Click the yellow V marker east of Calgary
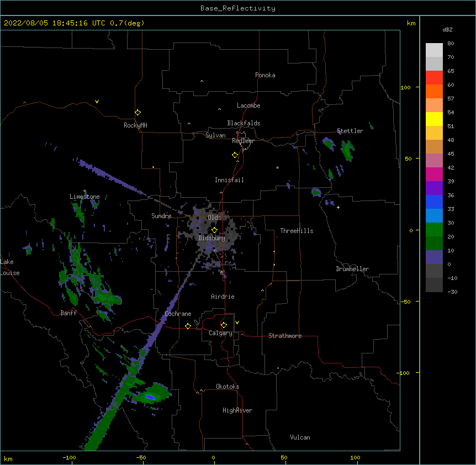Image resolution: width=476 pixels, height=465 pixels. pos(237,323)
